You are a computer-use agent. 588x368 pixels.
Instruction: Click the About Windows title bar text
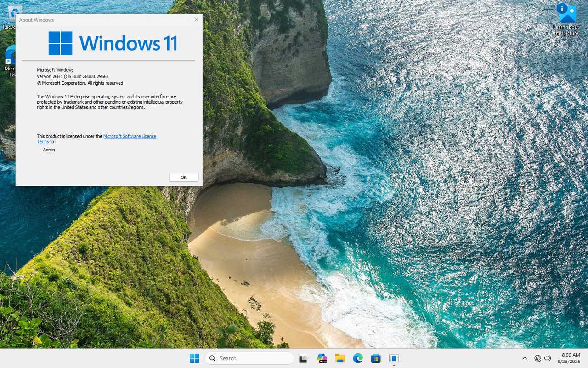[36, 20]
